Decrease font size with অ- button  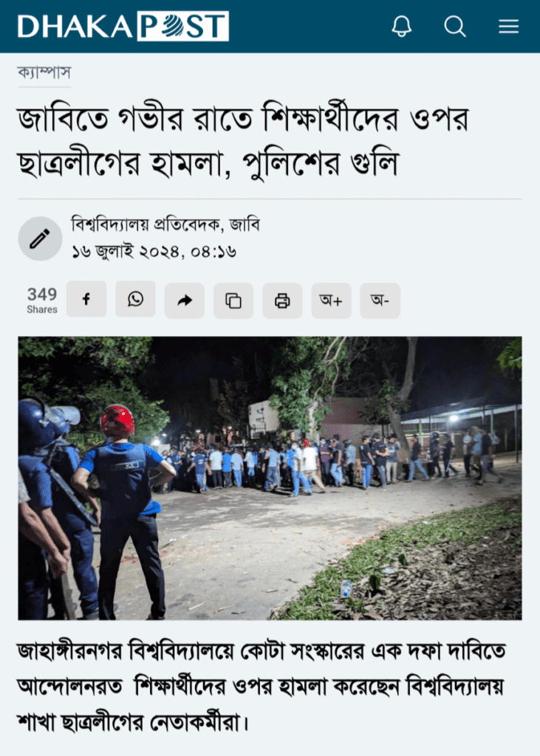380,300
